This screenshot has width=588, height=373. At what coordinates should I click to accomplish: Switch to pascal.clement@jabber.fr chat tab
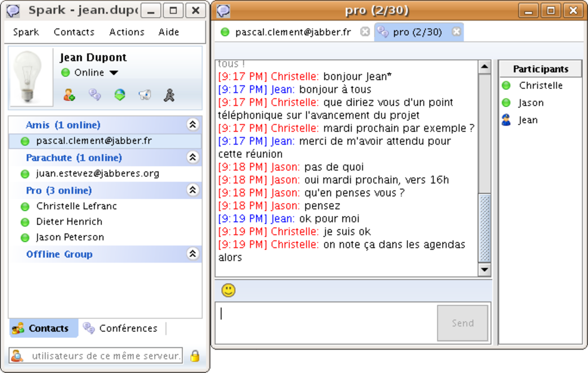pos(293,32)
